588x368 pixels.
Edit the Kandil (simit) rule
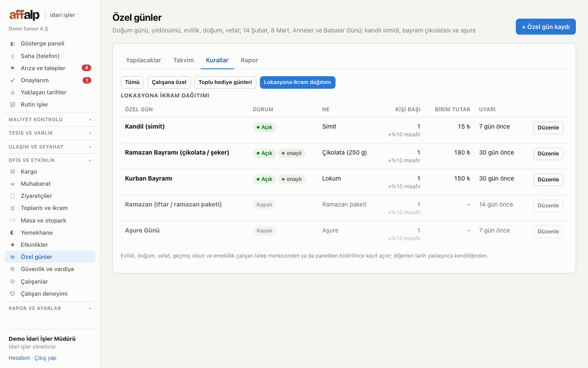pos(548,128)
